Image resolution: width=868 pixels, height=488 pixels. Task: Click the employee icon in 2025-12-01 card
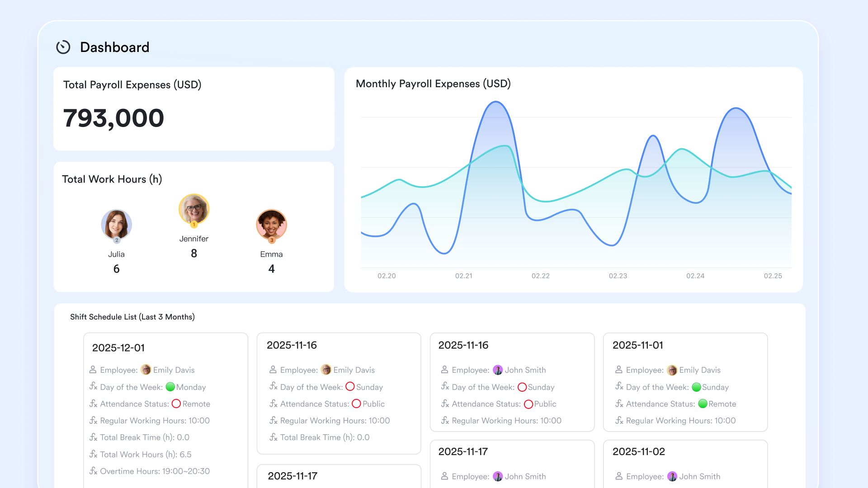[x=93, y=370]
